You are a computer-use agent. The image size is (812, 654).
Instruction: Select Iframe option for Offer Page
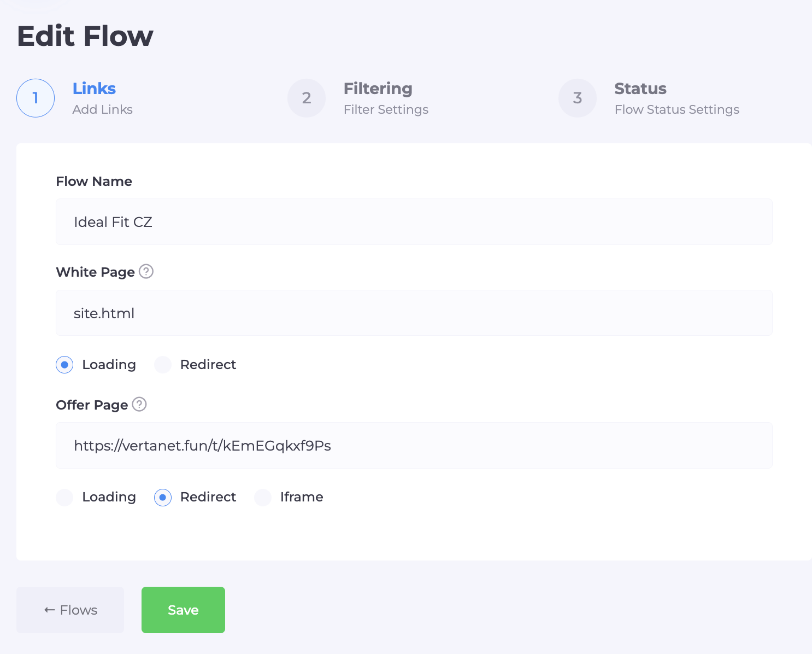click(x=263, y=497)
